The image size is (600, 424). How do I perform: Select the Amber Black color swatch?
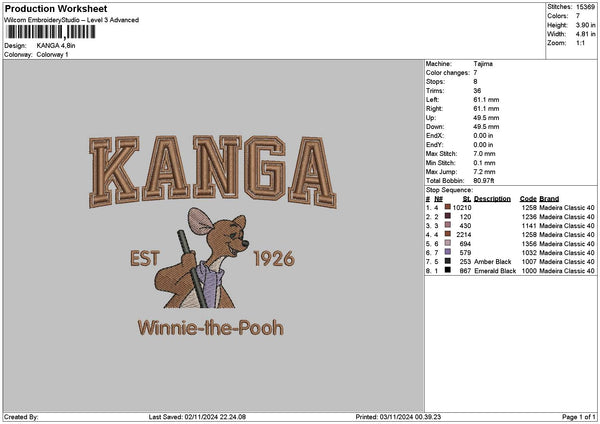point(447,261)
